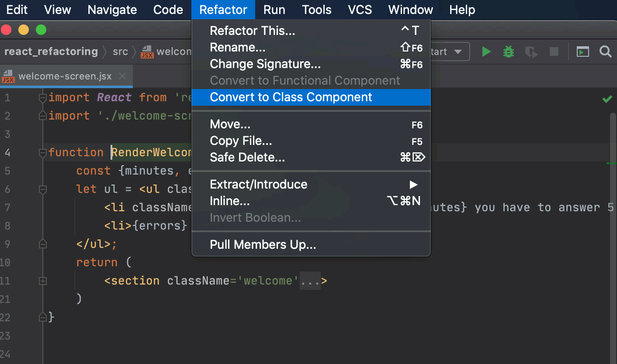This screenshot has height=364, width=617.
Task: Select Pull Members Up... menu entry
Action: (x=263, y=244)
